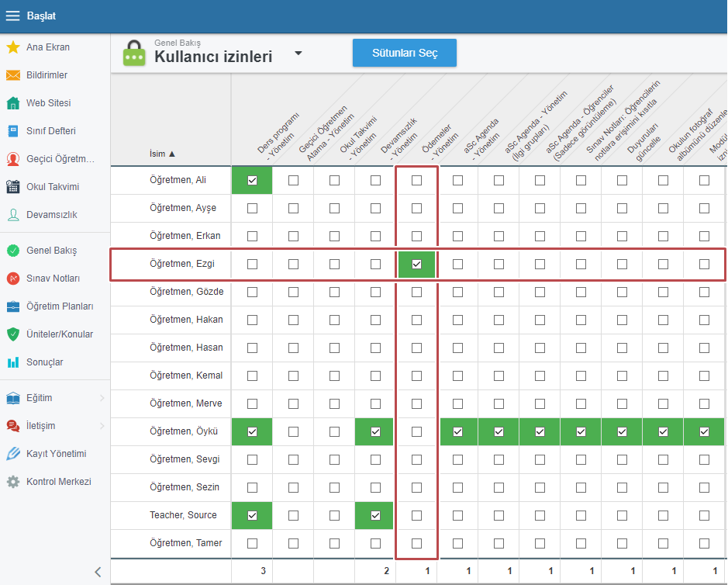The height and width of the screenshot is (585, 728).
Task: Click the Öğretim Planları briefcase icon
Action: coord(13,306)
